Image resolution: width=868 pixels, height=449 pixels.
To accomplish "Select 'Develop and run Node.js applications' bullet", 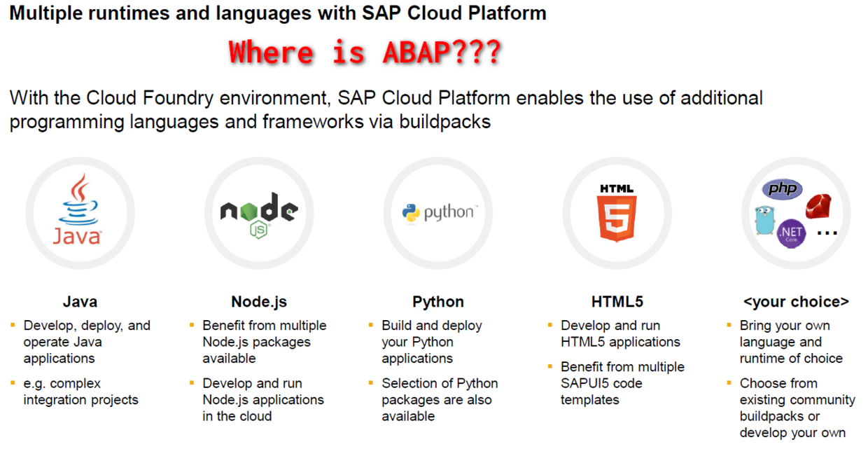I will point(262,399).
